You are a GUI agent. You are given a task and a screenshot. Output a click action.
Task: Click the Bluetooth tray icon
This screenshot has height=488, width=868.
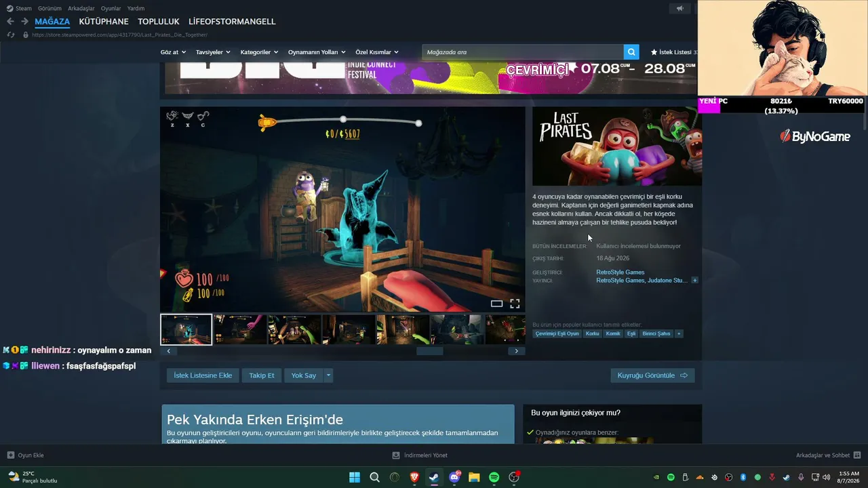coord(743,477)
